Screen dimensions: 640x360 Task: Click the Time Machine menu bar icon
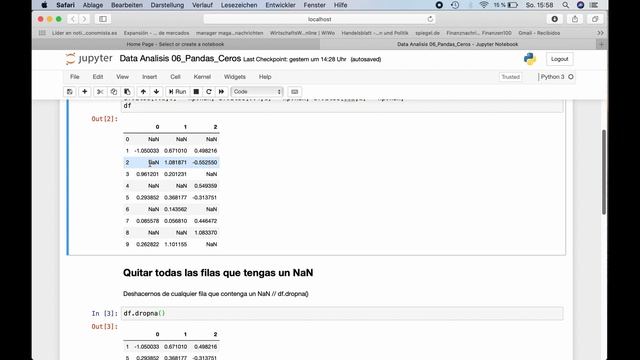point(455,5)
